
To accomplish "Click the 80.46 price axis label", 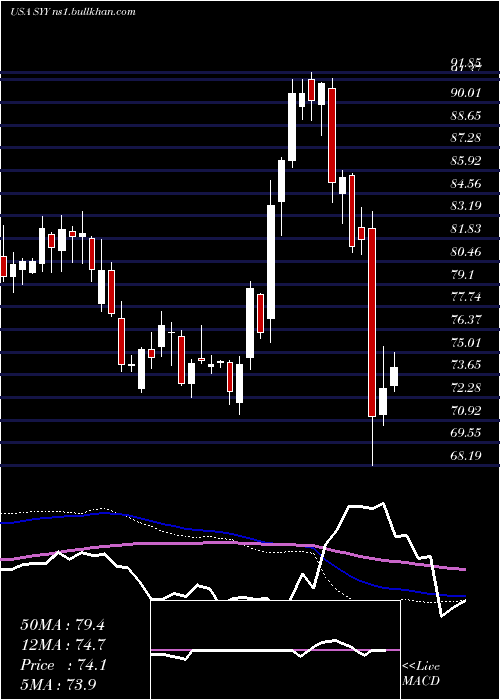I will pos(466,251).
